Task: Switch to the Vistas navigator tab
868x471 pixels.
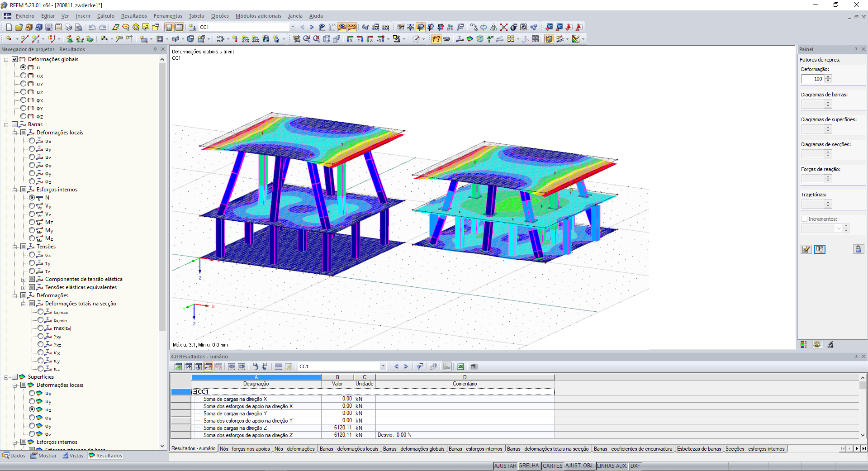Action: point(73,456)
